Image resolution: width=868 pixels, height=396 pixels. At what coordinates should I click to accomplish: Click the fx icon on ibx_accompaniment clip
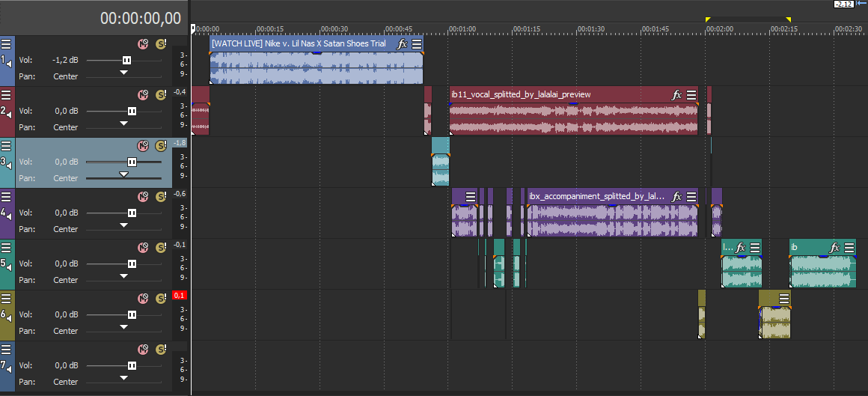tap(677, 197)
